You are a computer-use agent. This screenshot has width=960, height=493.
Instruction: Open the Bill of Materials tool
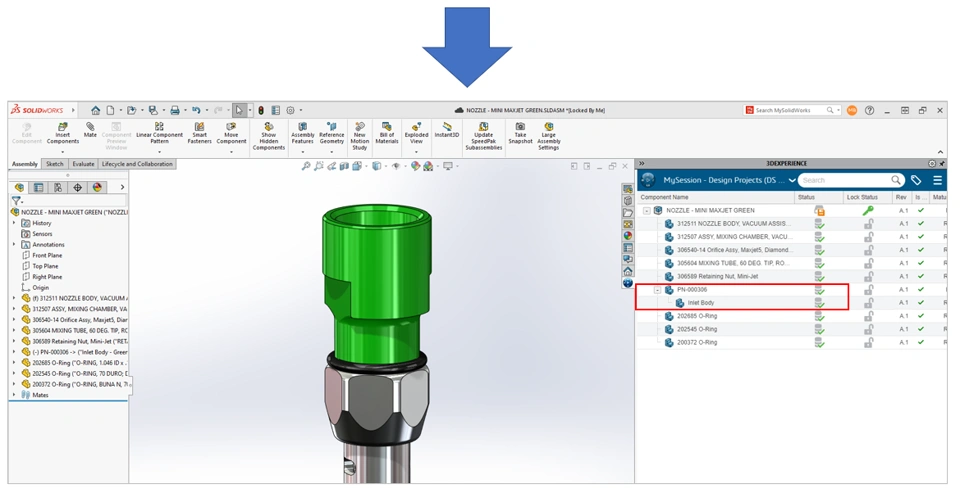[x=386, y=134]
